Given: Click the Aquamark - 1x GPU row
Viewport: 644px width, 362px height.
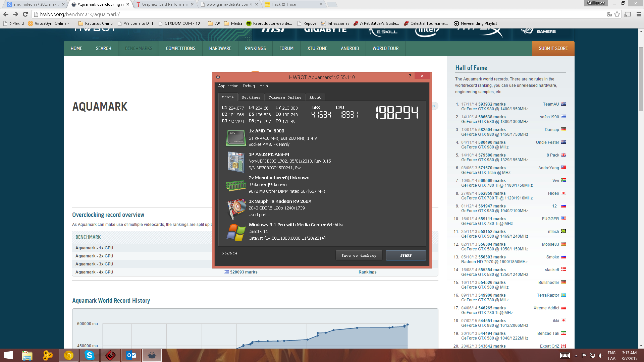Looking at the screenshot, I should (255, 248).
